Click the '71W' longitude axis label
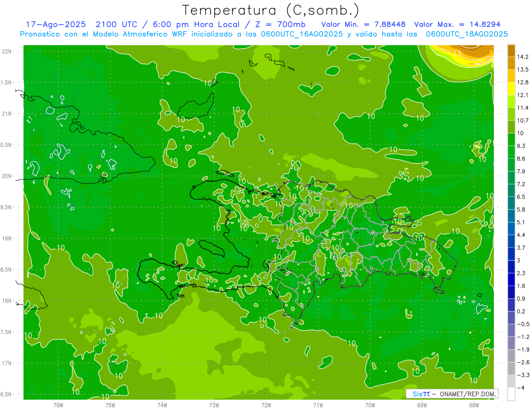This screenshot has width=532, height=411. 318,405
